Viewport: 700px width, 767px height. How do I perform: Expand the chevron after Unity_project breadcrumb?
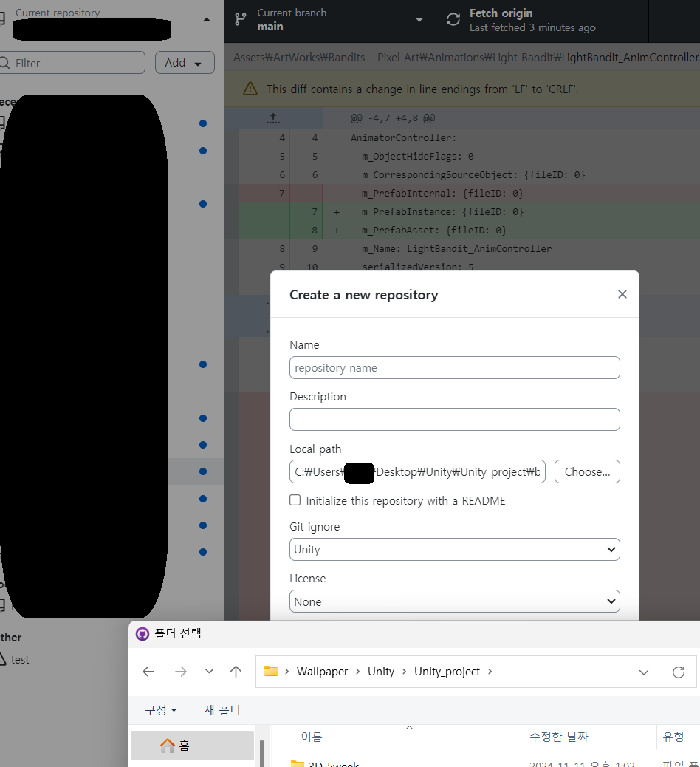490,672
